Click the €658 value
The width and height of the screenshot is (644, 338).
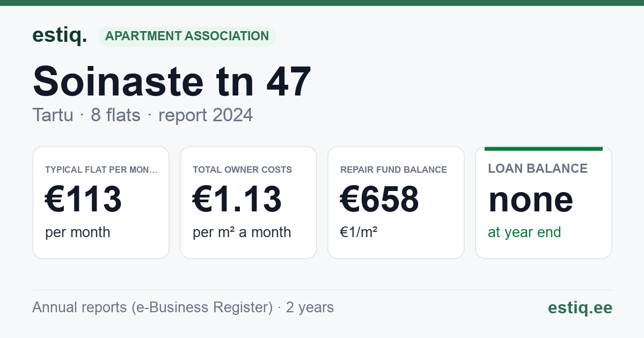click(379, 199)
